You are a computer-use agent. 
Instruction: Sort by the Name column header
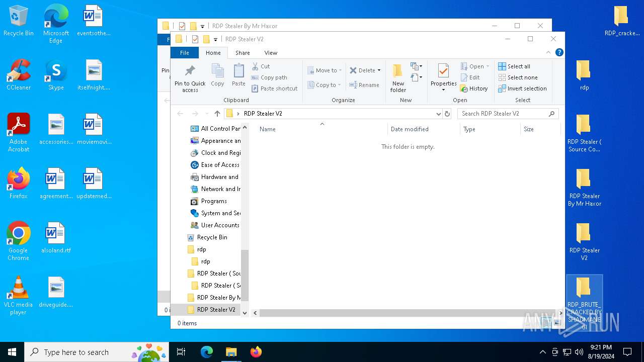click(322, 129)
